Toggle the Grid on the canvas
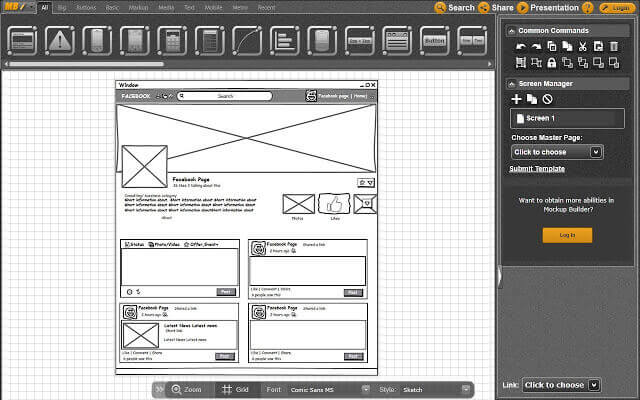 click(235, 389)
